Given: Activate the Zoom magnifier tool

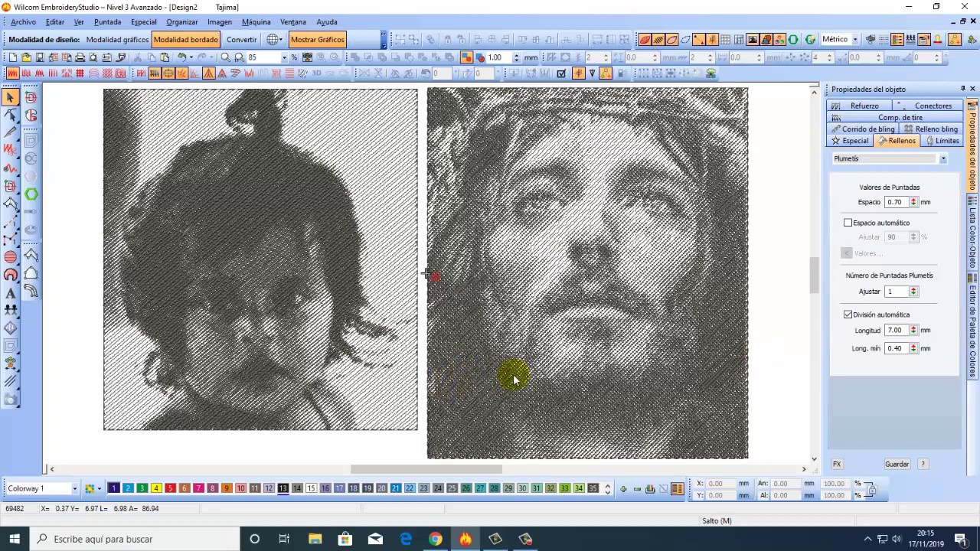Looking at the screenshot, I should (225, 57).
